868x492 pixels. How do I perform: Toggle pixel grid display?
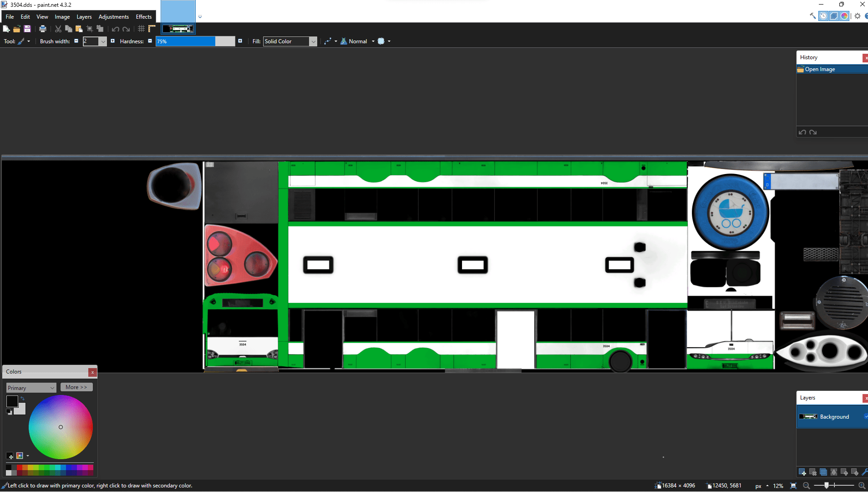(x=142, y=29)
